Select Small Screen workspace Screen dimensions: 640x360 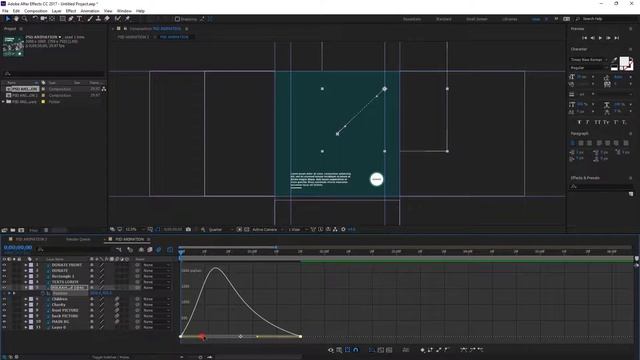[476, 19]
